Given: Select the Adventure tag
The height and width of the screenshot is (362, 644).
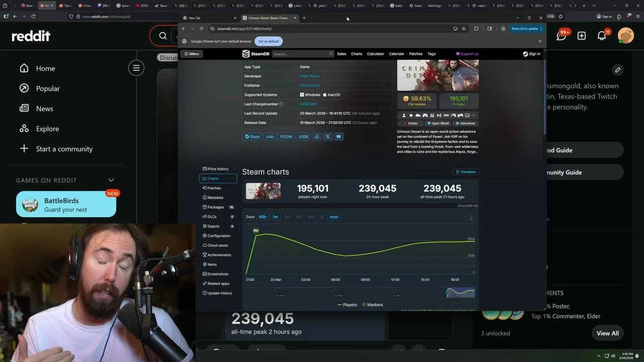Looking at the screenshot, I should click(x=465, y=123).
